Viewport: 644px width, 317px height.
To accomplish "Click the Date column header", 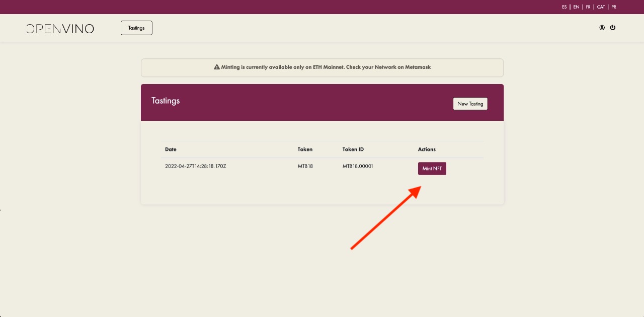I will (x=171, y=149).
